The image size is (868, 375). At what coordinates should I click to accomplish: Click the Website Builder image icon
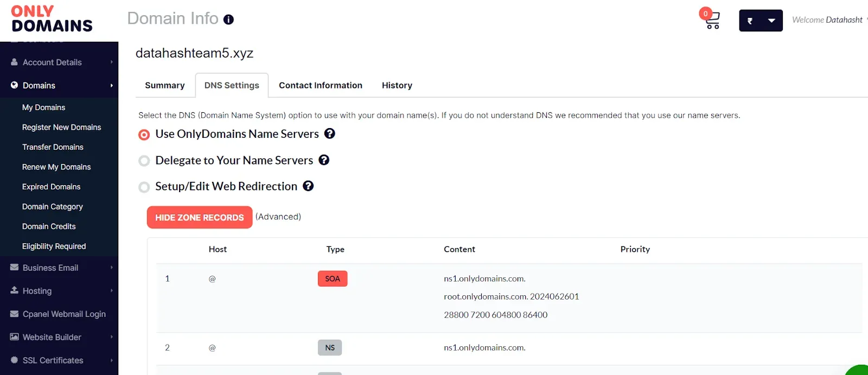pos(14,337)
